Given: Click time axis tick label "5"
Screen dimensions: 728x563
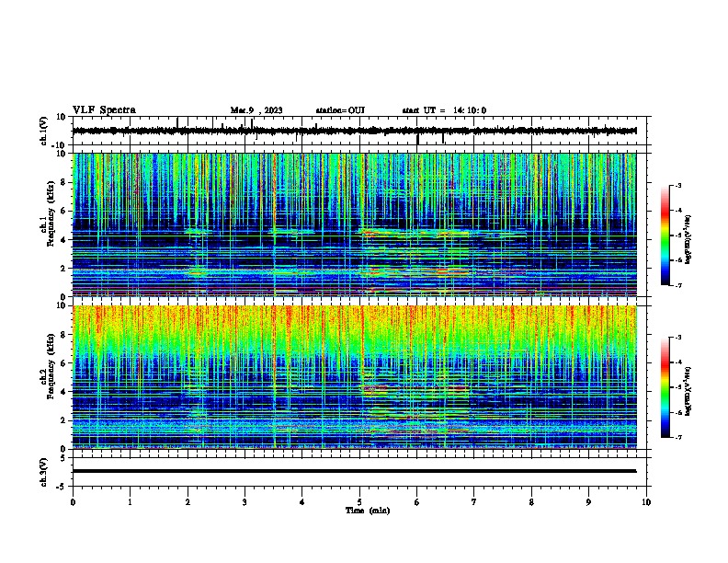Looking at the screenshot, I should 359,502.
